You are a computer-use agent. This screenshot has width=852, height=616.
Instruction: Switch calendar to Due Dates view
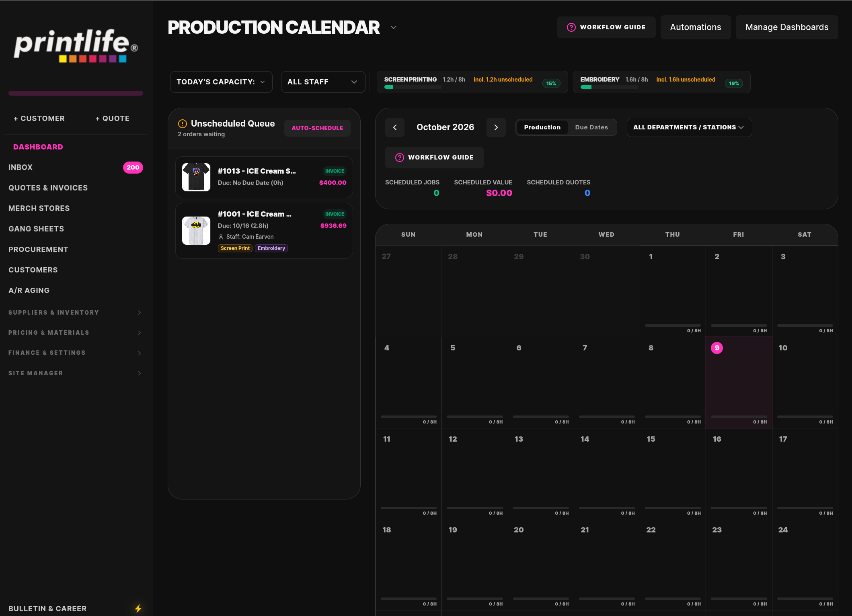[591, 127]
